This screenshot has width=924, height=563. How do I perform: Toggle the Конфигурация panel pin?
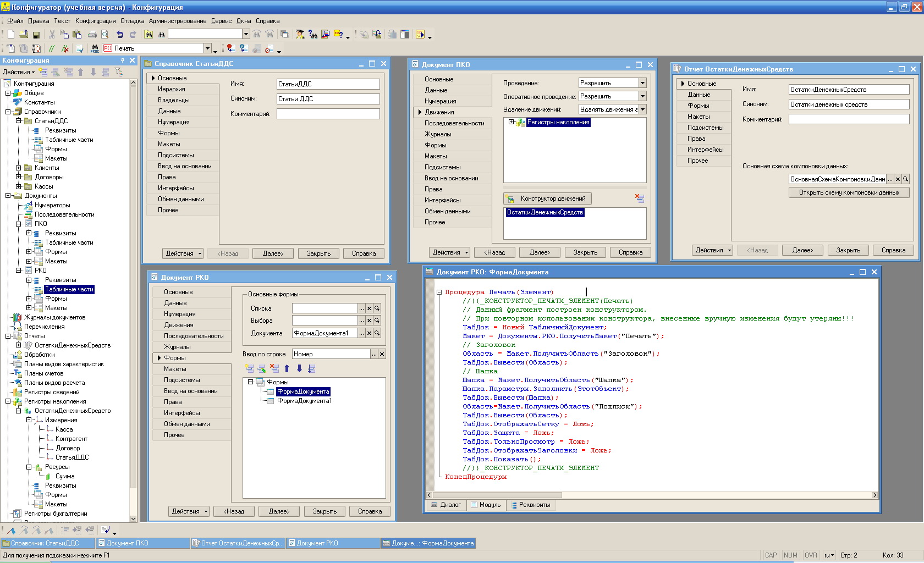tap(122, 60)
